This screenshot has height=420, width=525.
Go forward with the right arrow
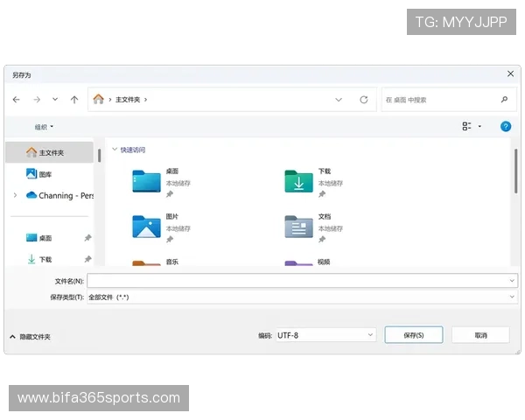(x=37, y=100)
